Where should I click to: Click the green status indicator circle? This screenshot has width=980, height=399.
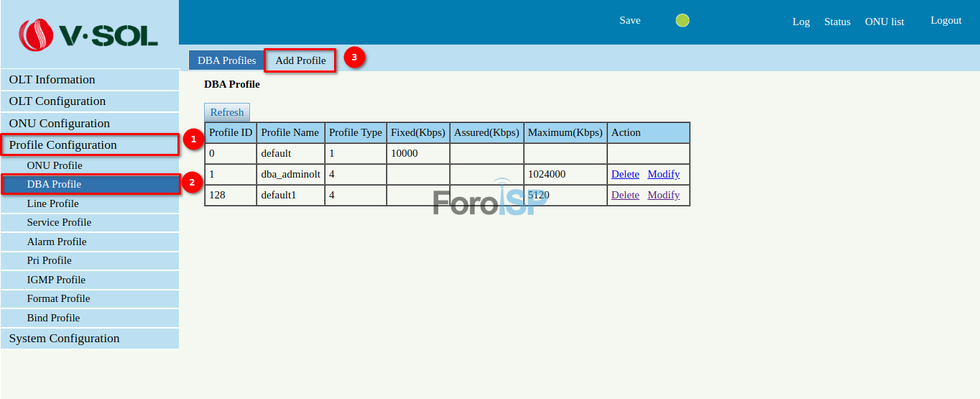pyautogui.click(x=683, y=21)
